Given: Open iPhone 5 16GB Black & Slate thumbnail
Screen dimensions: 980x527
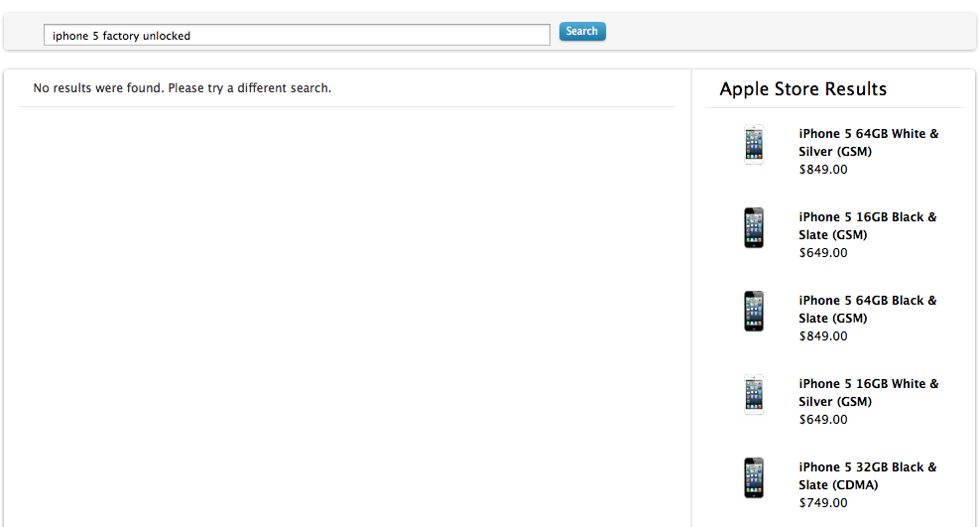Looking at the screenshot, I should point(754,227).
